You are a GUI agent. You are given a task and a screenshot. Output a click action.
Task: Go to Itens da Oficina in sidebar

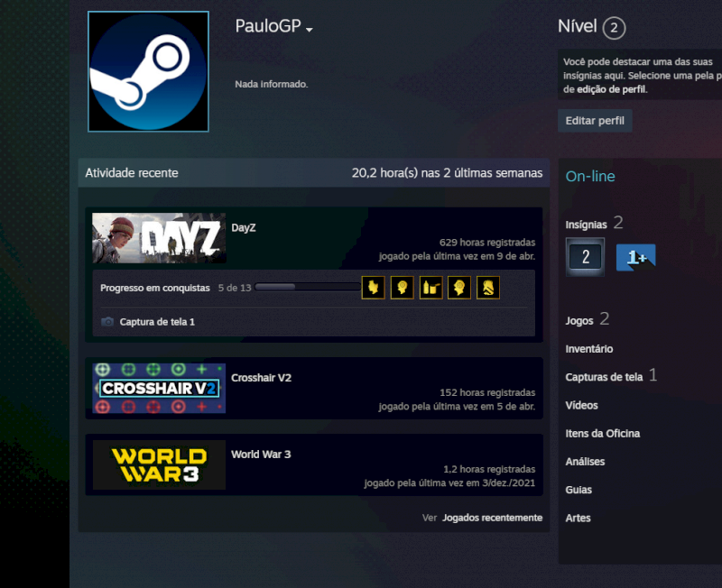602,434
